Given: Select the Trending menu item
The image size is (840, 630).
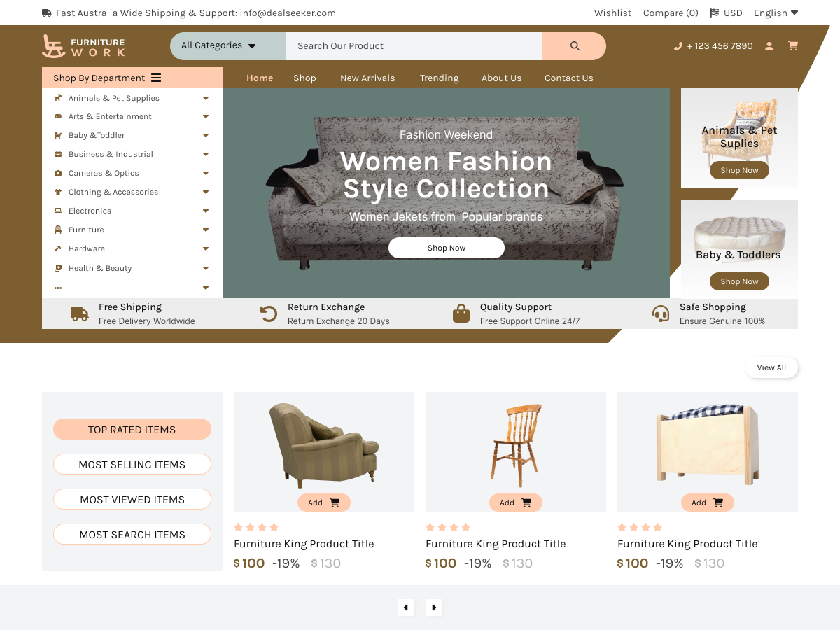Looking at the screenshot, I should click(x=439, y=78).
